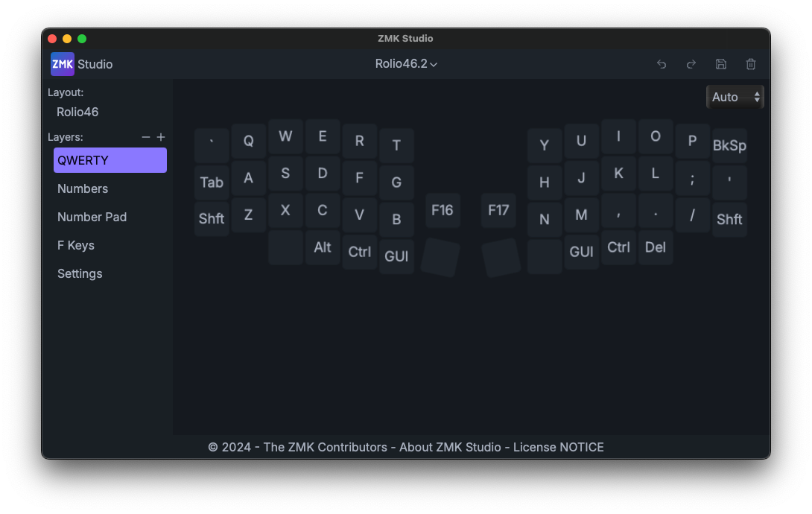Open the Auto zoom dropdown

(735, 97)
